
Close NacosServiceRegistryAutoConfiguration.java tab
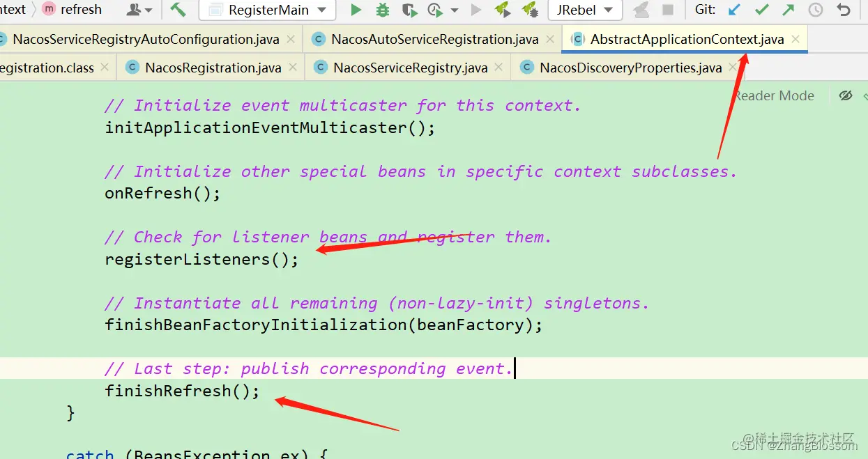pyautogui.click(x=291, y=39)
